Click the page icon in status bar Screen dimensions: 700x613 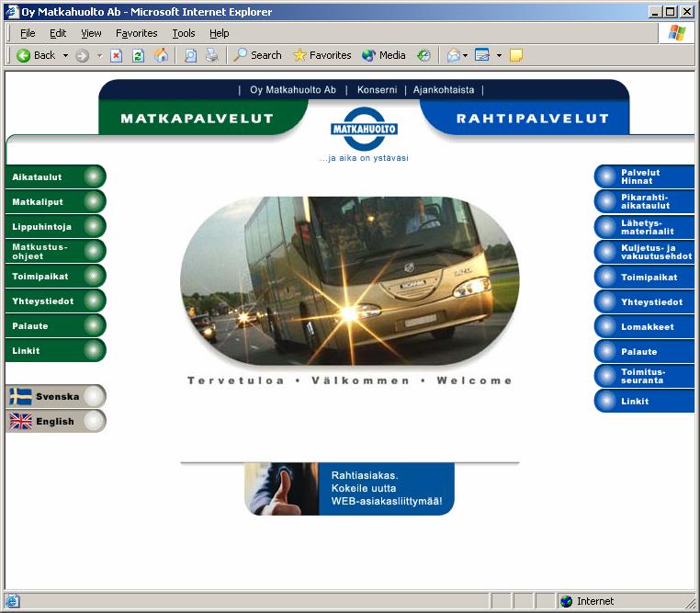(x=12, y=601)
